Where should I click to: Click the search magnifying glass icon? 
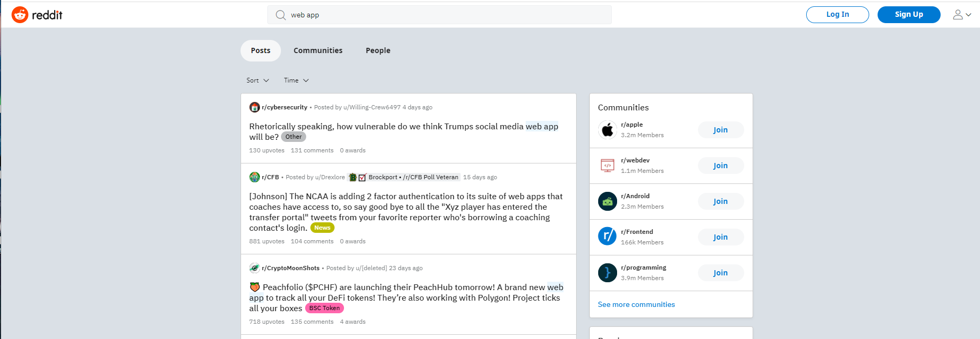281,15
